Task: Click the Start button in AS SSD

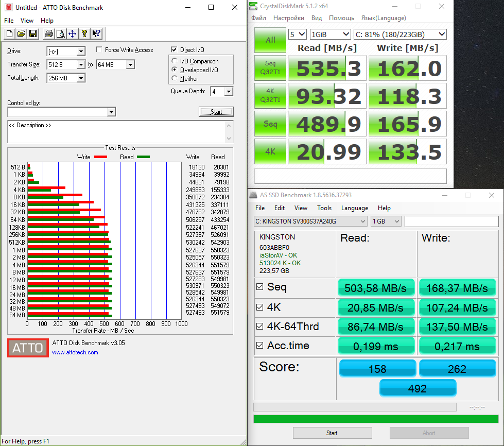Action: tap(333, 433)
